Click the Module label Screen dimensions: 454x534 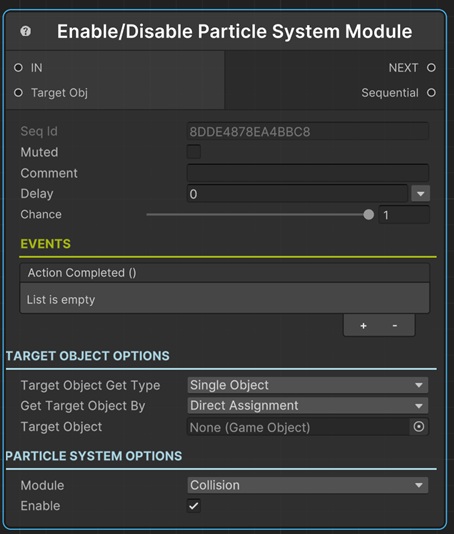pyautogui.click(x=42, y=485)
